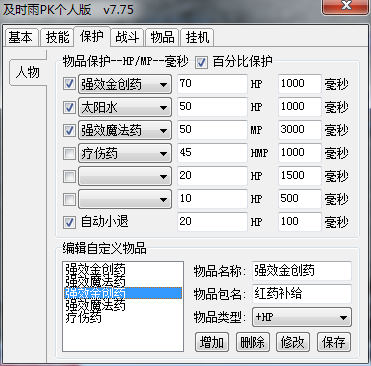Toggle the 百分比保护 checkbox
Screen dimensions: 371x366
[x=201, y=62]
